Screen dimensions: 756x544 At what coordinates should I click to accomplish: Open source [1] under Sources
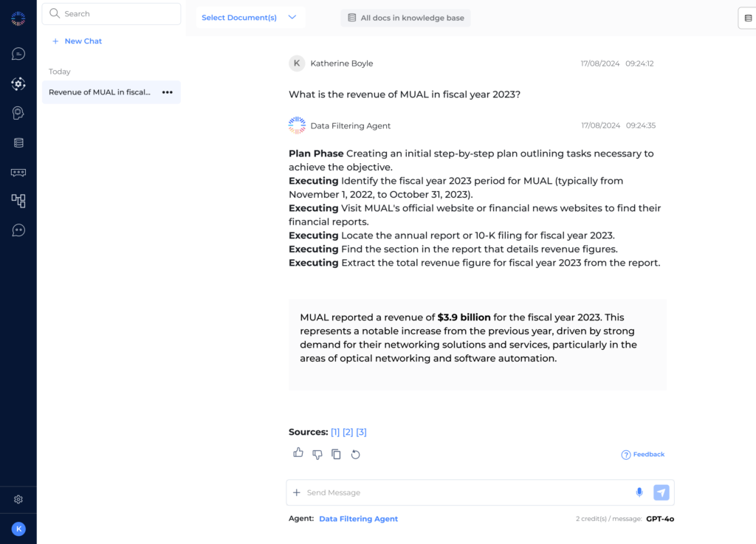tap(334, 432)
